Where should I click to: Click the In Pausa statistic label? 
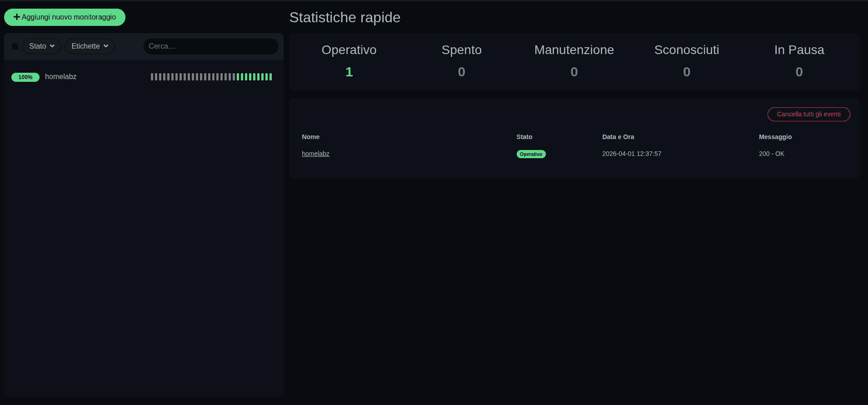tap(799, 50)
